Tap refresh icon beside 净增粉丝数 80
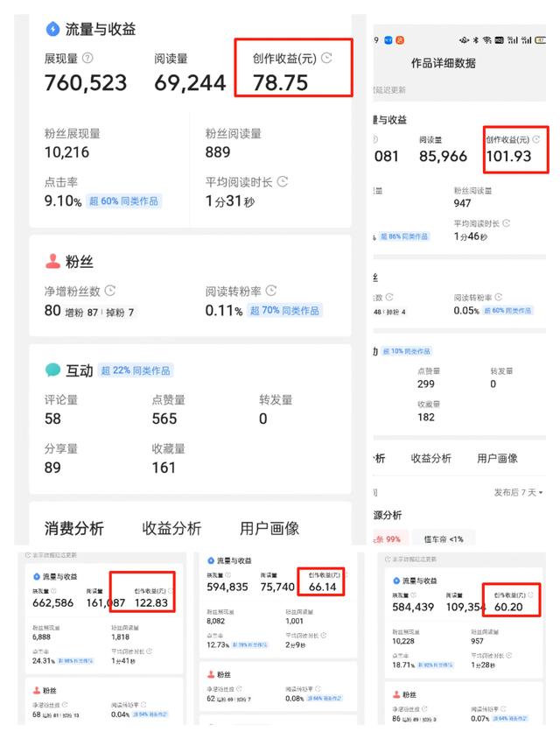Viewport: 560px width, 739px height. click(109, 291)
